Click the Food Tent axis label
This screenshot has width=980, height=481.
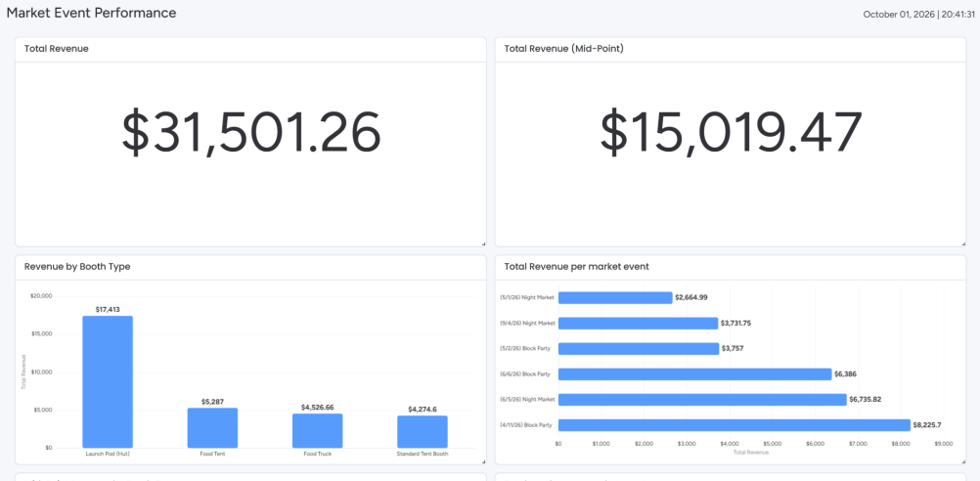[x=212, y=455]
